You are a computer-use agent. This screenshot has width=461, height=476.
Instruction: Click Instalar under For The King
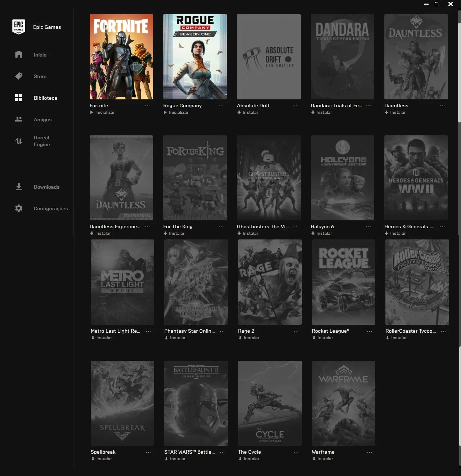click(176, 233)
